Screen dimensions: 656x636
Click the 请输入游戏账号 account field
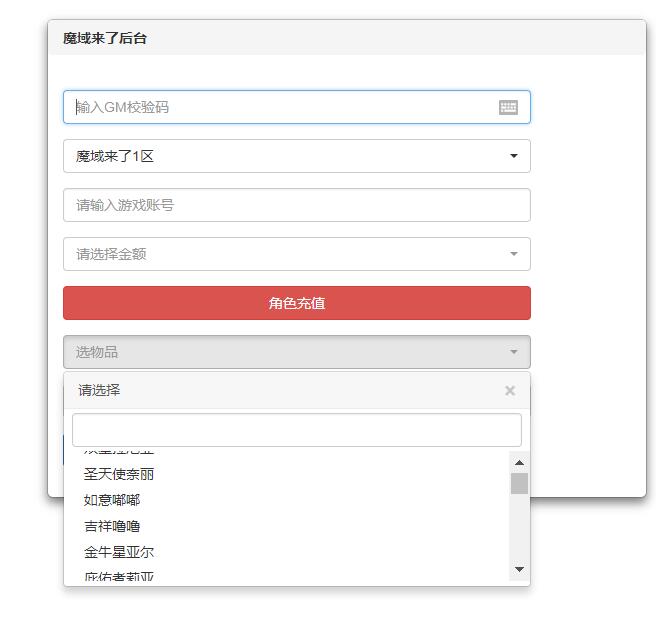pyautogui.click(x=296, y=205)
